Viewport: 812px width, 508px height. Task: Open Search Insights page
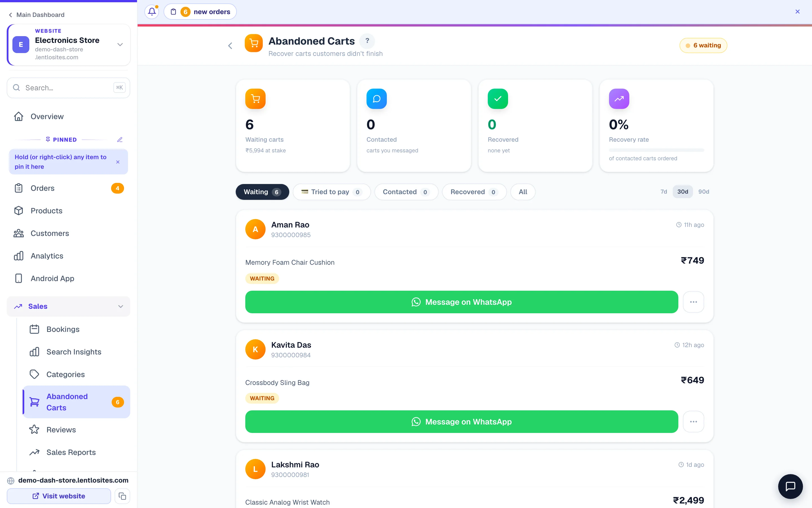pos(76,352)
